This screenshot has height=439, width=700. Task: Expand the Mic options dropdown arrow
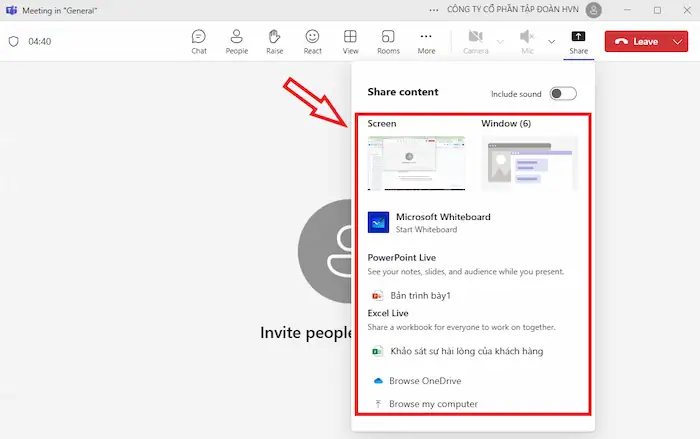click(551, 41)
